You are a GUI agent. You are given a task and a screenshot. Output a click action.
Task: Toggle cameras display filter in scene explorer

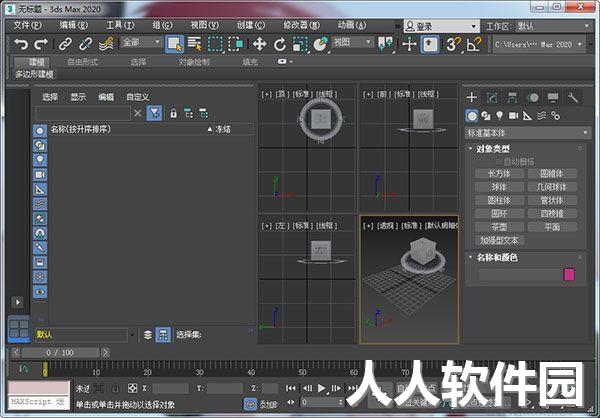pos(40,175)
